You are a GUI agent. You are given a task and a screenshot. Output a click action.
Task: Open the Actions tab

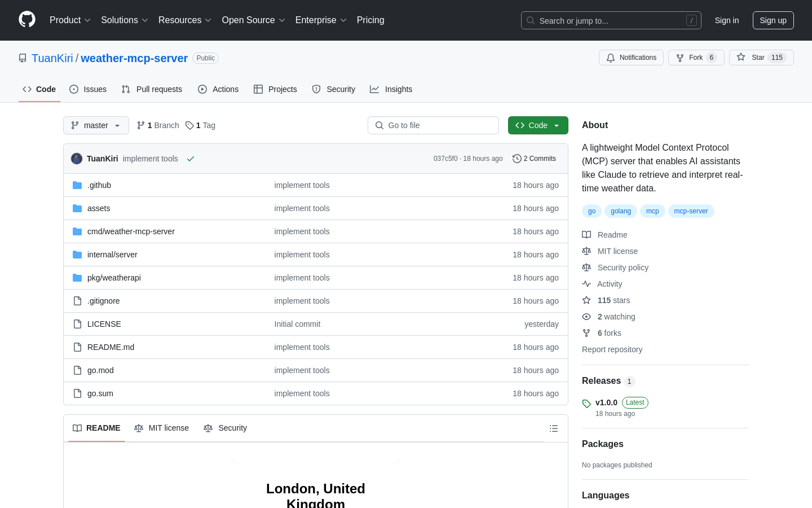pos(218,89)
